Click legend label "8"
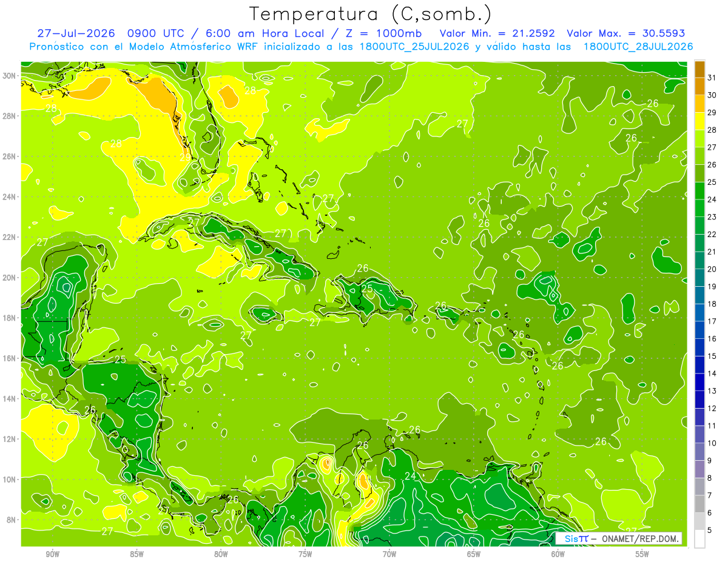Screen dimensions: 728x562 pyautogui.click(x=710, y=478)
